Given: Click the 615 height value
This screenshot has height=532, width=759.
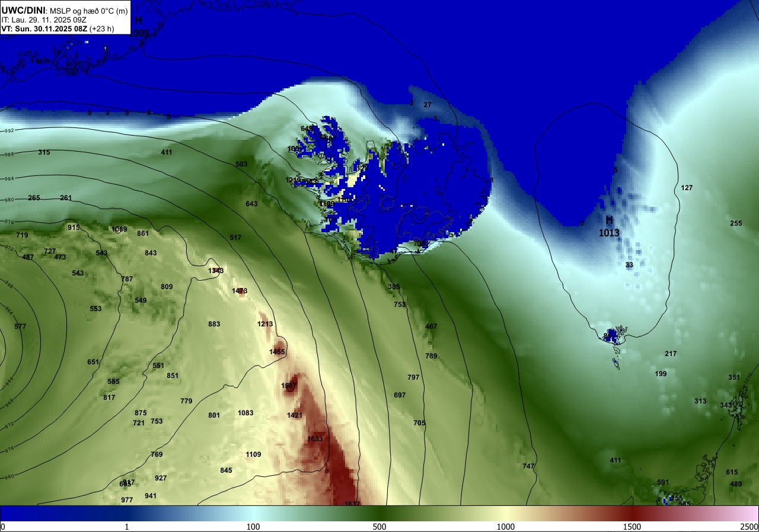Looking at the screenshot, I should point(732,472).
